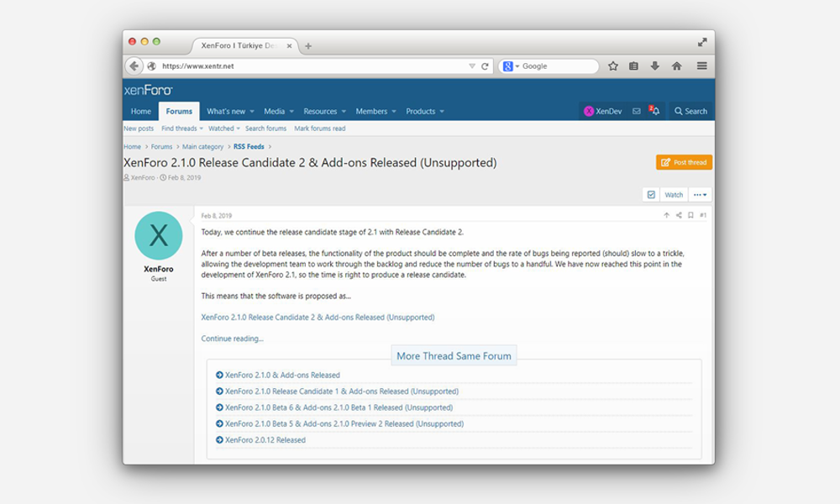Click the New posts sub-navigation link
This screenshot has height=504, width=840.
point(139,129)
